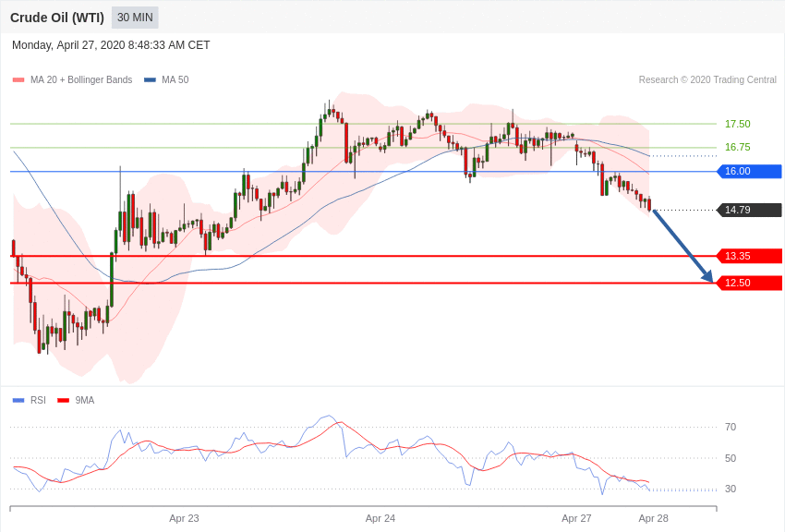The image size is (785, 532).
Task: Click the blue 16.00 pivot price tag
Action: [750, 171]
